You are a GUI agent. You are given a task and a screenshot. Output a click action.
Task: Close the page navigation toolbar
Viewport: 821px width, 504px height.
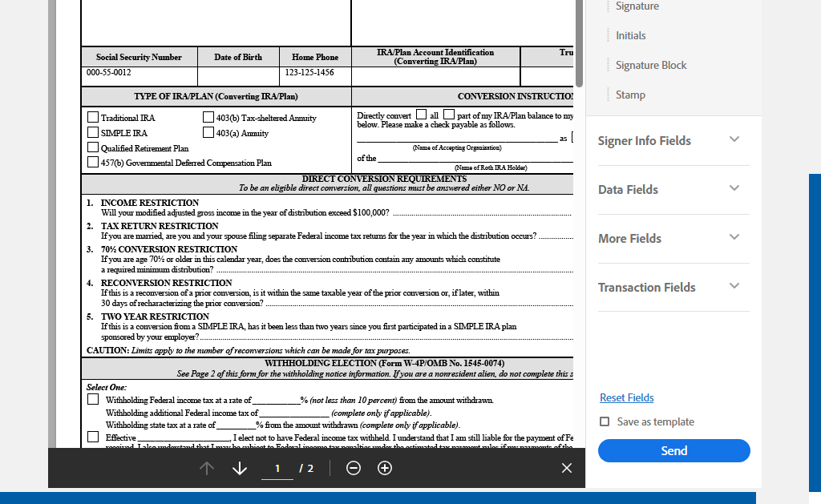(567, 468)
